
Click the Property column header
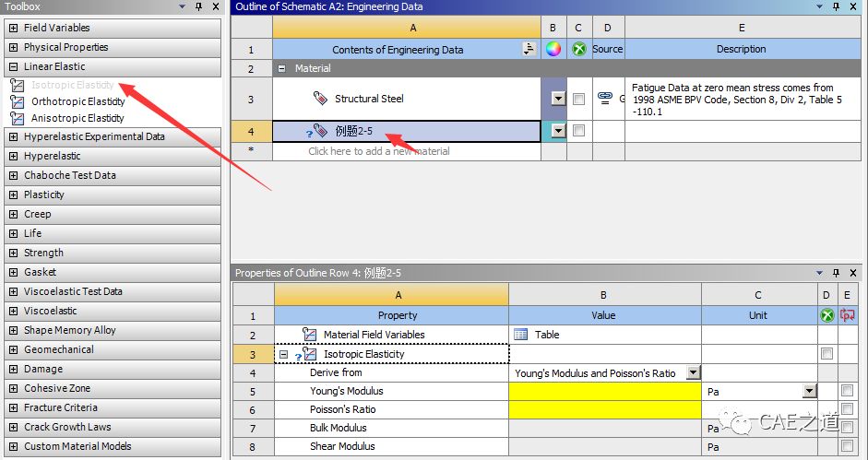(391, 315)
